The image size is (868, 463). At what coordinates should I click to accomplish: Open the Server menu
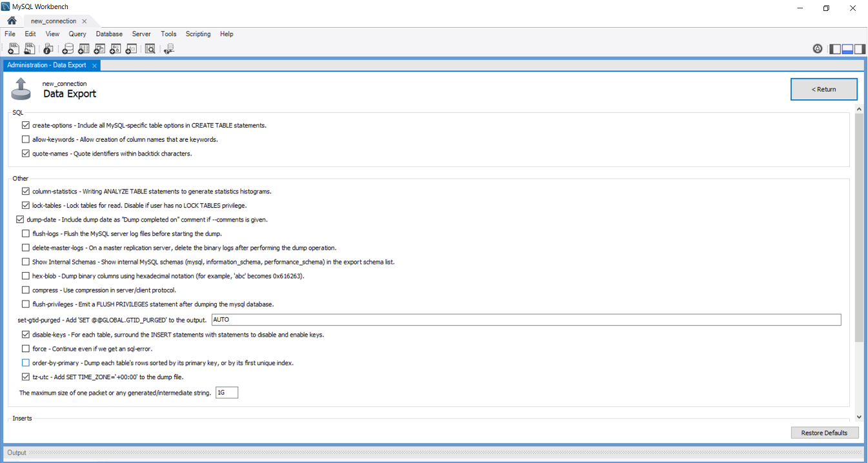(x=141, y=34)
